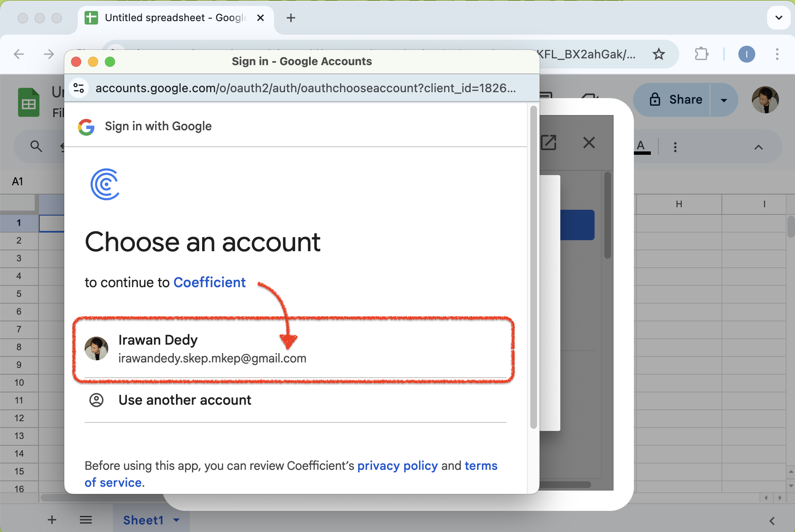Click the site info icon in sign-in popup

(79, 88)
